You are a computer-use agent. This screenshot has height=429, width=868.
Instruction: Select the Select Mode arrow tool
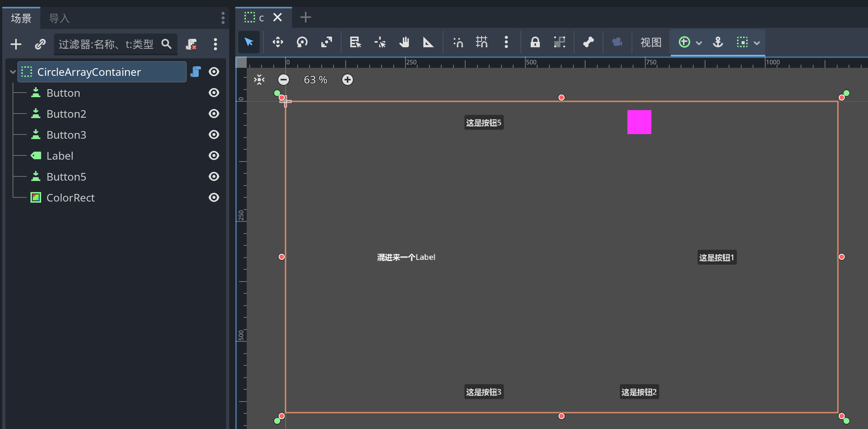coord(249,42)
